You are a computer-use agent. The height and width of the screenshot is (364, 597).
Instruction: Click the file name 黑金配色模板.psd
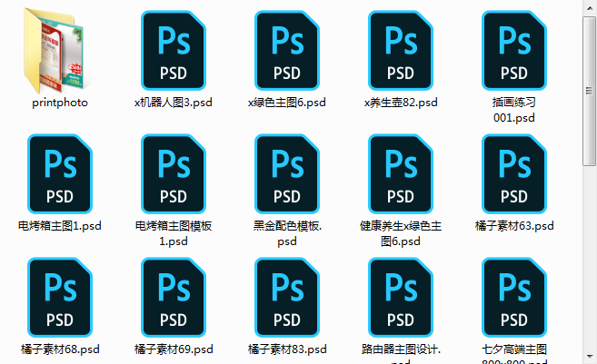287,233
